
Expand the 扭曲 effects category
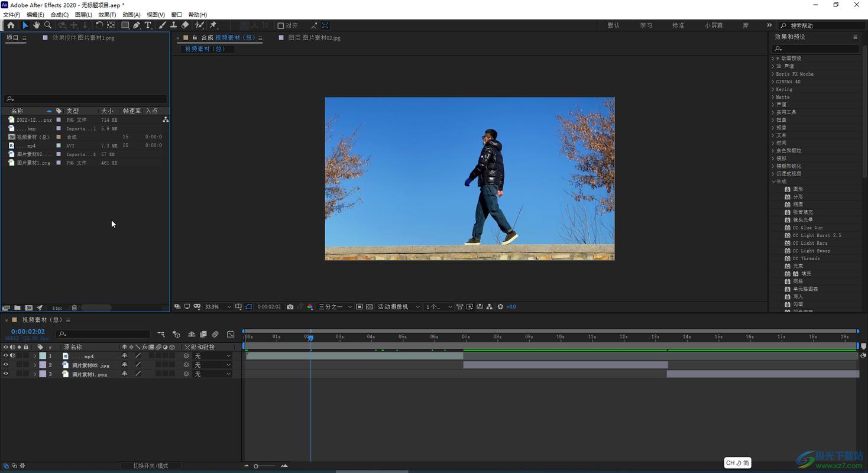coord(781,119)
